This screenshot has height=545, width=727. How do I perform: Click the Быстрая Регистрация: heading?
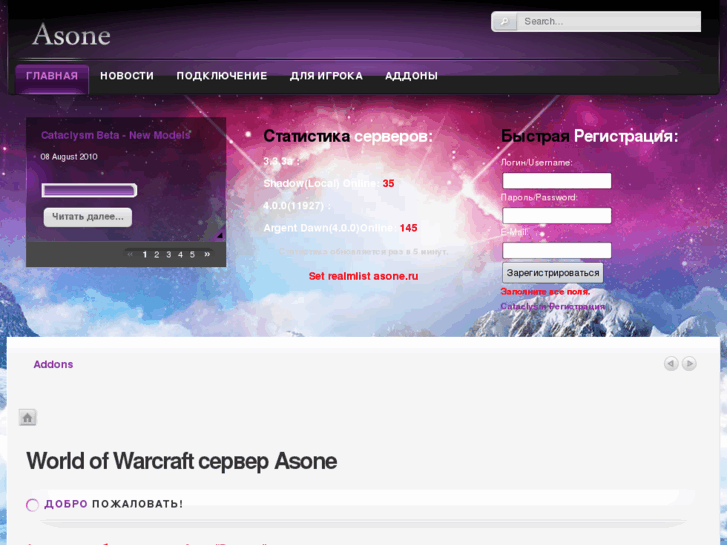[x=589, y=136]
